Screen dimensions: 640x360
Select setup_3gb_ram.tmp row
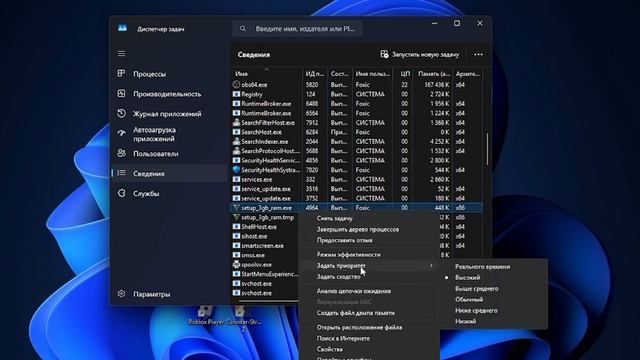(265, 217)
